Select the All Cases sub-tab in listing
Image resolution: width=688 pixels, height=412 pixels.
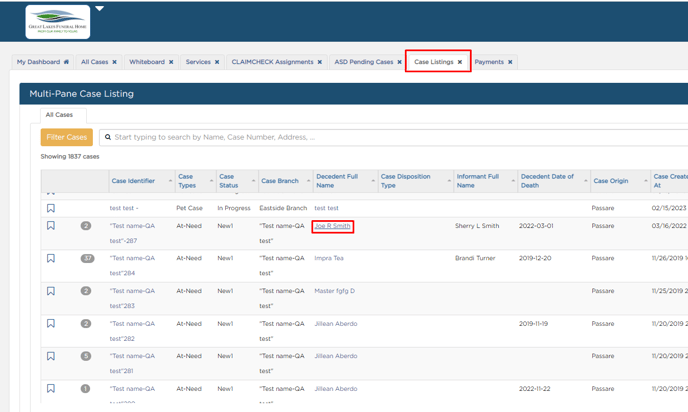pyautogui.click(x=63, y=115)
